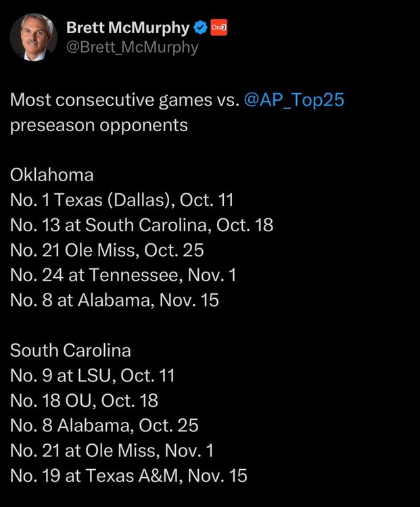The image size is (420, 507).
Task: Open the @AP_Top25 mention link
Action: (293, 100)
